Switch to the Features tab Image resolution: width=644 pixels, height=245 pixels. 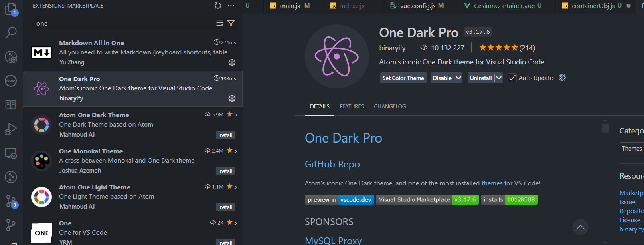[x=352, y=106]
